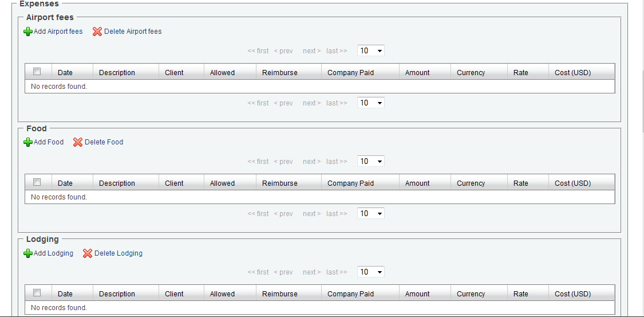Click Reimburse header in Airport fees table
Image resolution: width=644 pixels, height=317 pixels.
point(280,73)
